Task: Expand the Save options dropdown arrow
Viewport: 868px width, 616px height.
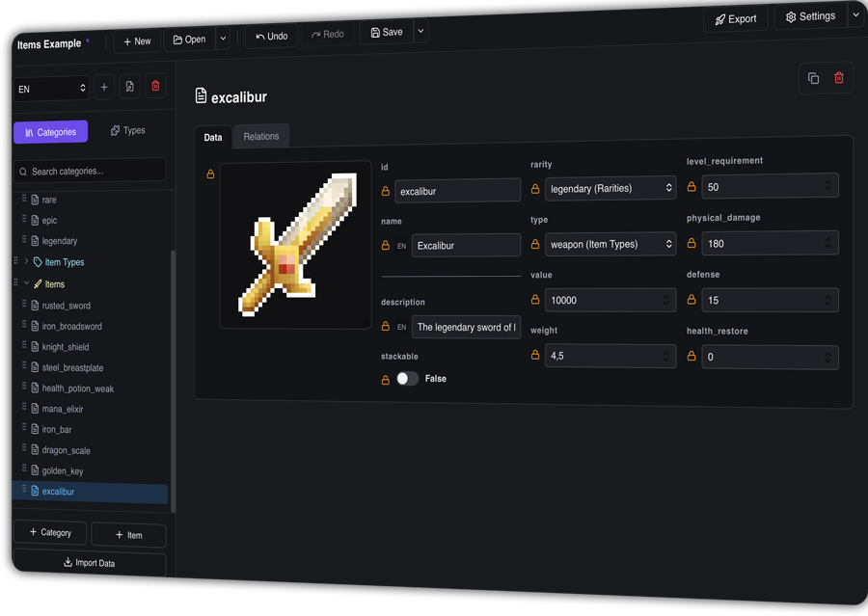Action: 420,32
